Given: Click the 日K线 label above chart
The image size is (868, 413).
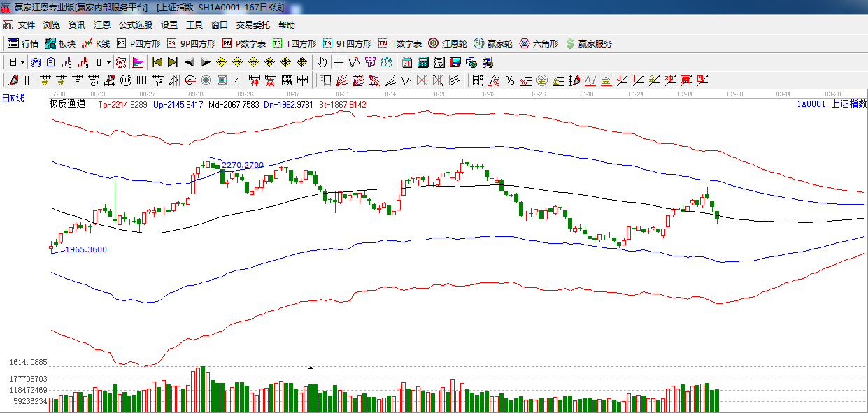Looking at the screenshot, I should [13, 98].
